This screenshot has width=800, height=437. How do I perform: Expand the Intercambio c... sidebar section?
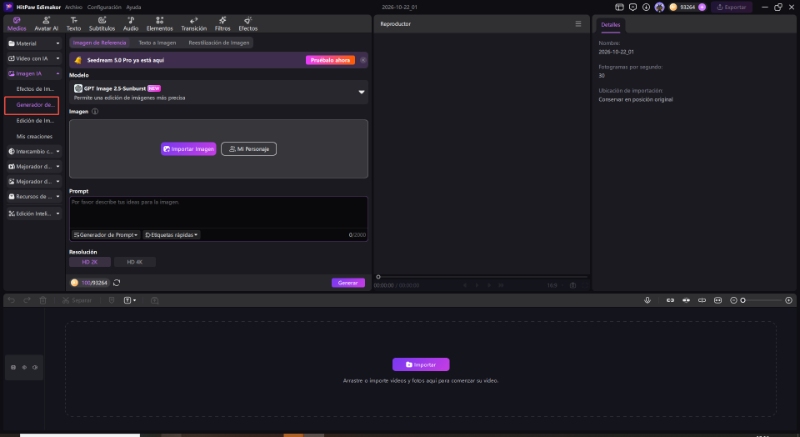pos(34,151)
